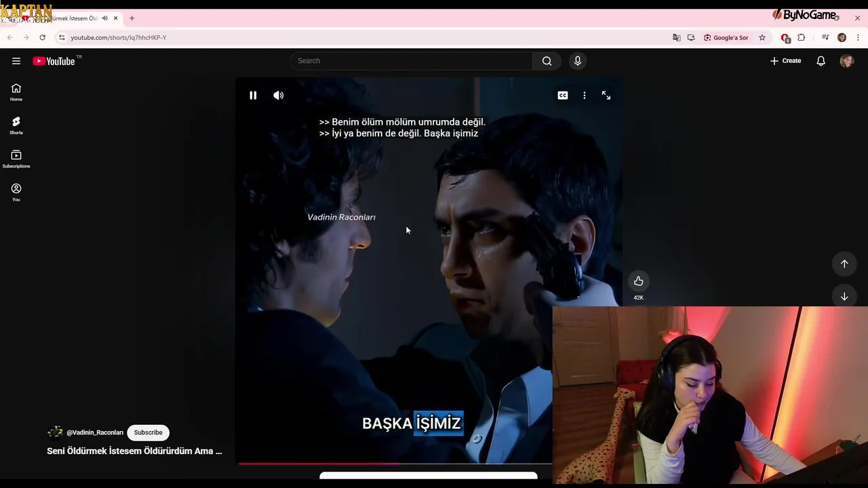Click the YouTube logo
Image resolution: width=868 pixels, height=488 pixels.
[54, 61]
